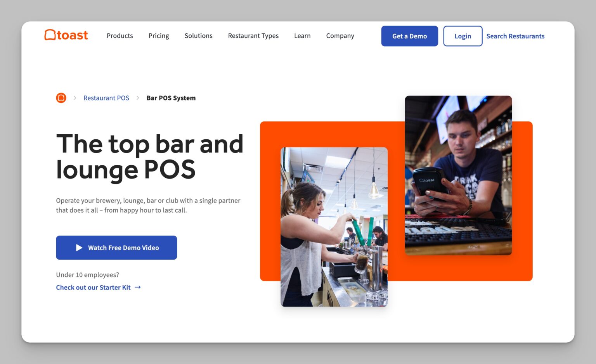
Task: Open the Solutions menu
Action: (199, 36)
